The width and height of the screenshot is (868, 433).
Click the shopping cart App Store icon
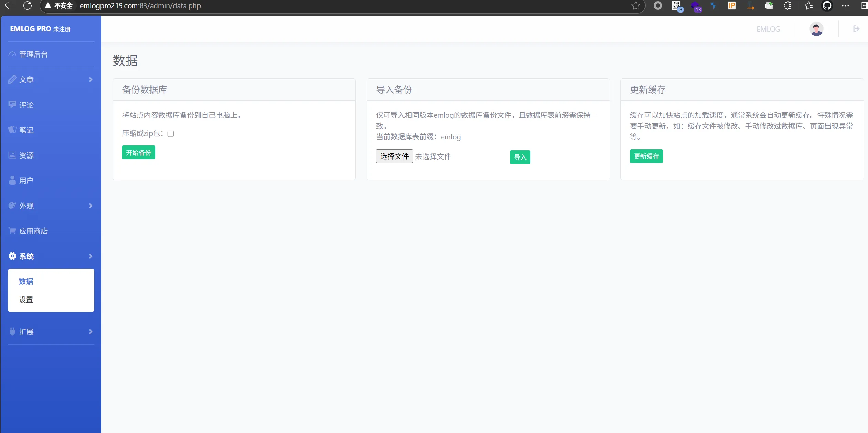coord(12,231)
